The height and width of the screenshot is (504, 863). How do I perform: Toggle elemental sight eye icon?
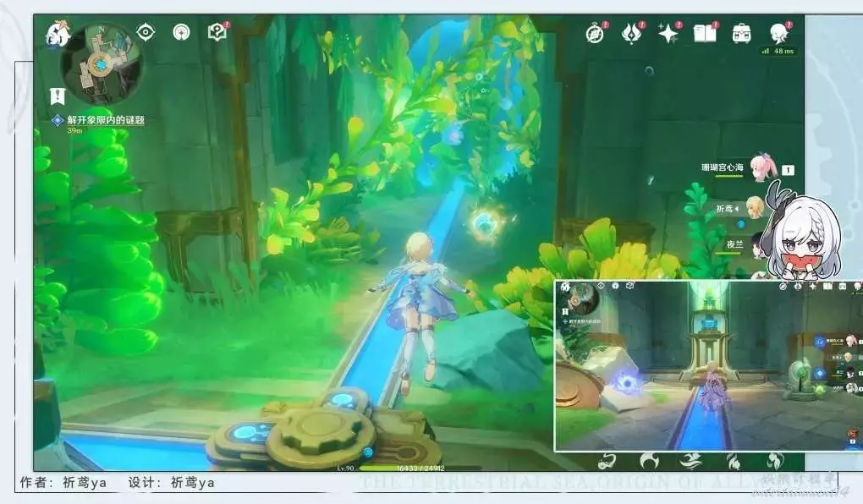coord(146,32)
